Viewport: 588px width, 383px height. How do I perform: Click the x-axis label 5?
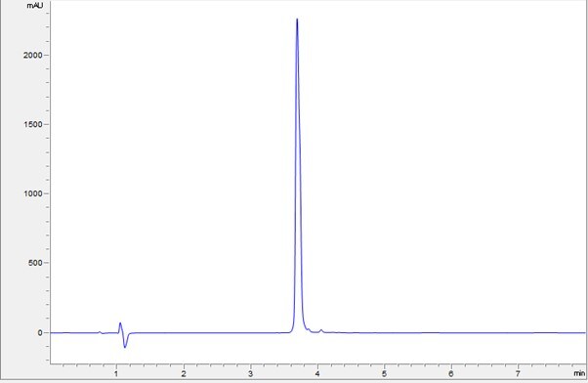[385, 373]
